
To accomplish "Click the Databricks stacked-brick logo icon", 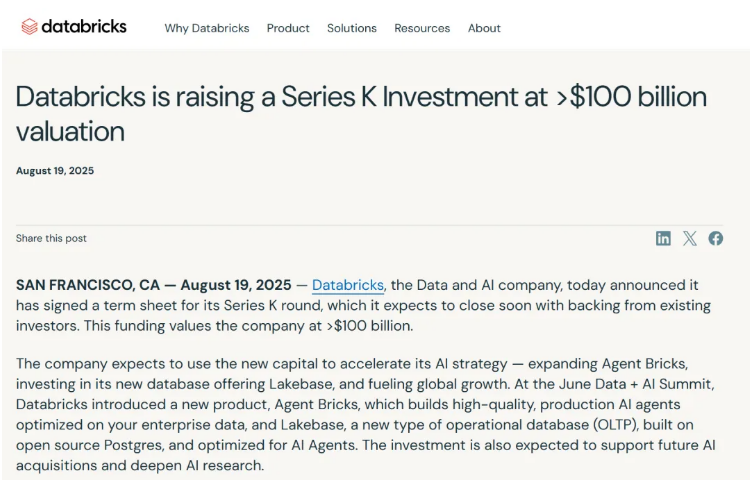I will pos(29,27).
